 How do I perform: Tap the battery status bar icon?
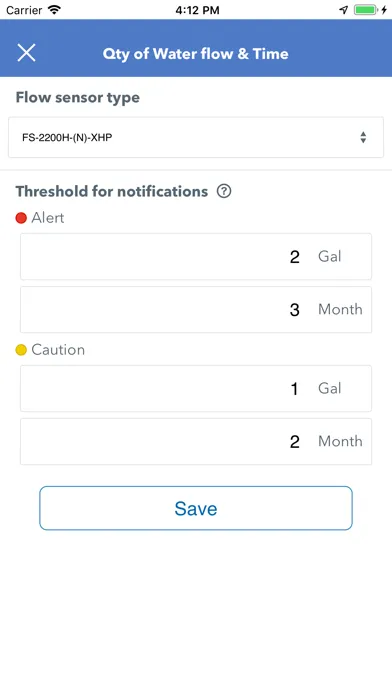(x=365, y=10)
